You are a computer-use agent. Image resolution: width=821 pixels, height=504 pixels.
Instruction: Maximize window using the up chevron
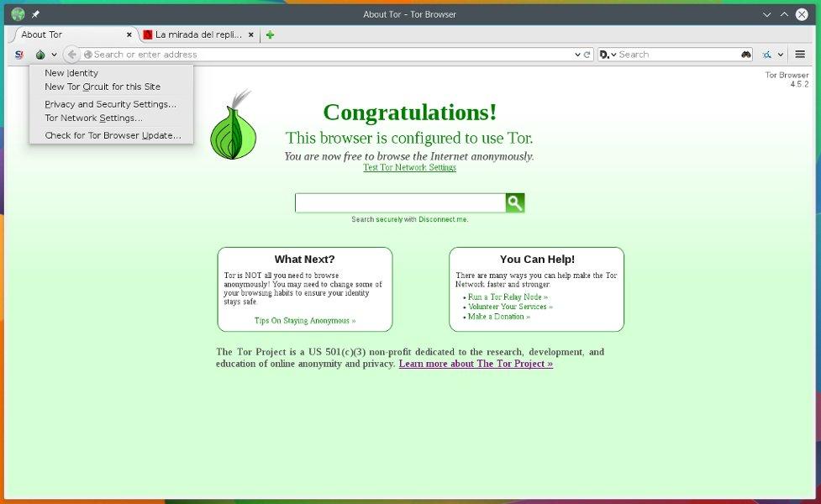tap(784, 14)
